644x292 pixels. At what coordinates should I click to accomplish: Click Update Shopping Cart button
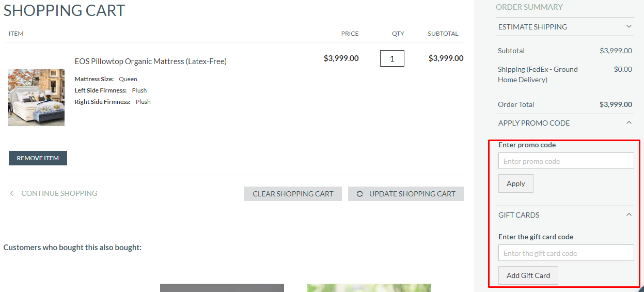tap(406, 194)
